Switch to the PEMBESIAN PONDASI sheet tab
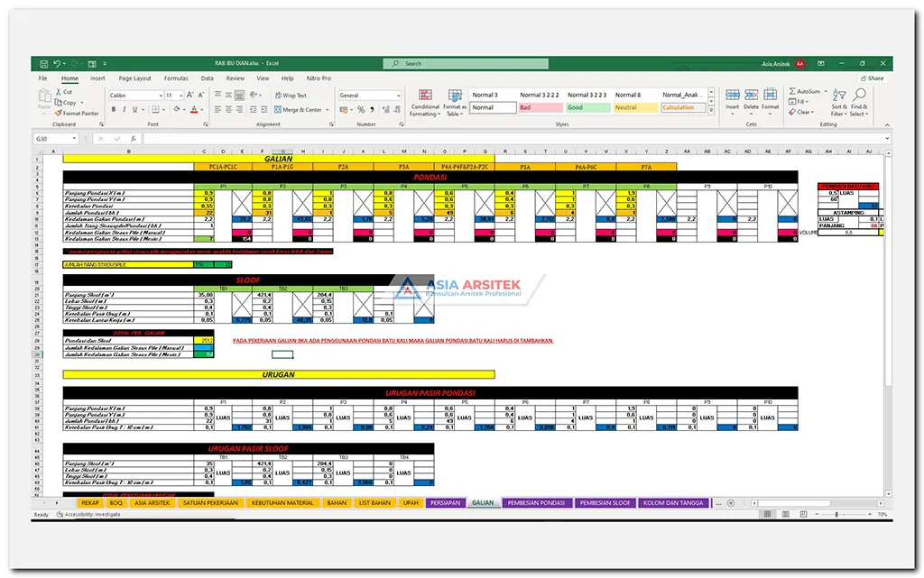 tap(536, 503)
